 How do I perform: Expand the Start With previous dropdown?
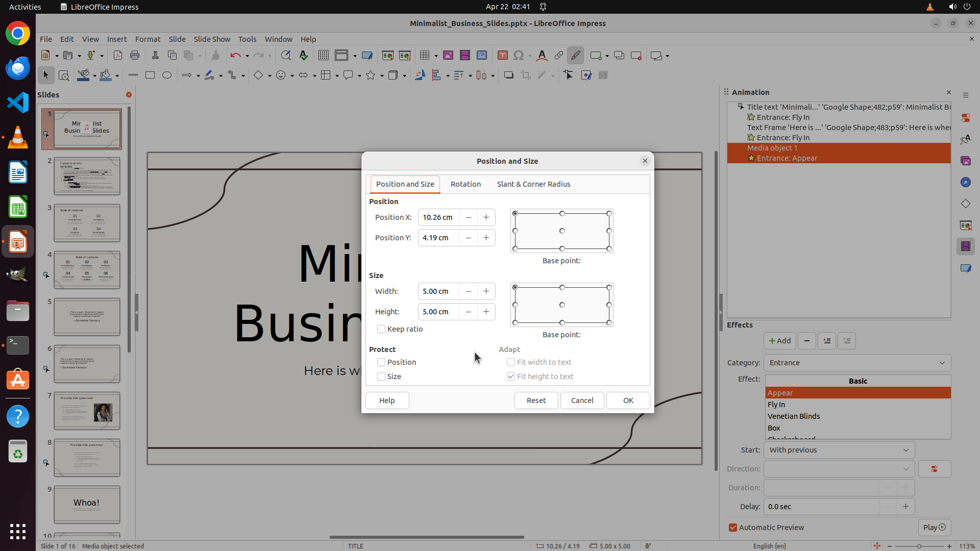(x=839, y=450)
